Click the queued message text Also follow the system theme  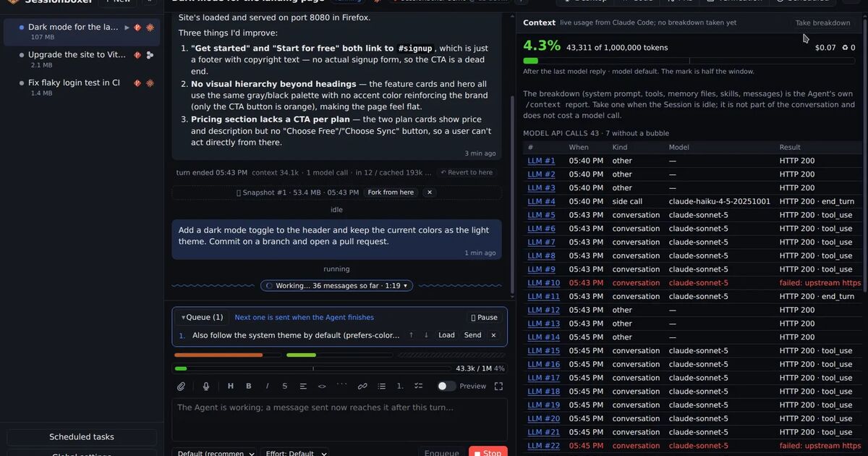(296, 335)
